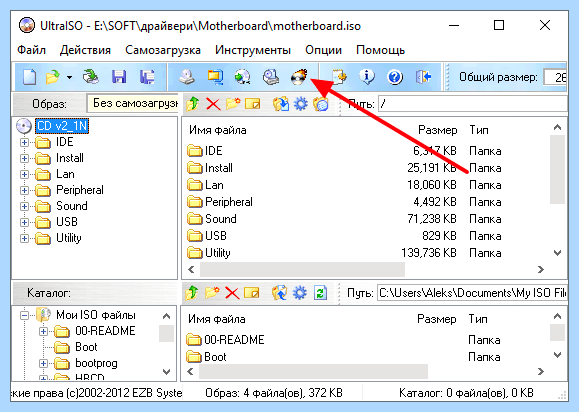
Task: Open the Действия menu
Action: click(x=85, y=50)
